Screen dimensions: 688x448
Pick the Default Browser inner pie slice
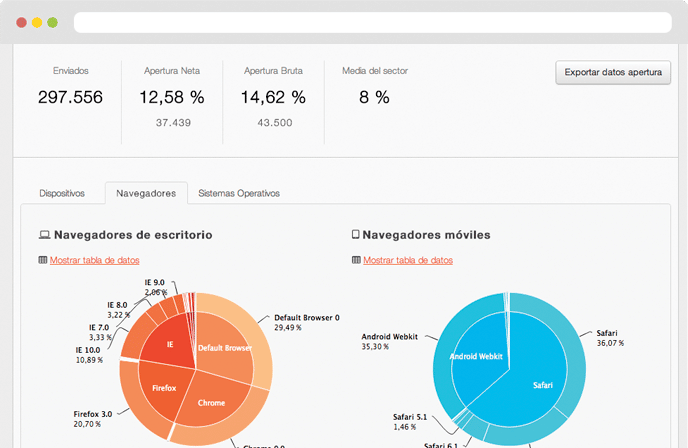[224, 345]
